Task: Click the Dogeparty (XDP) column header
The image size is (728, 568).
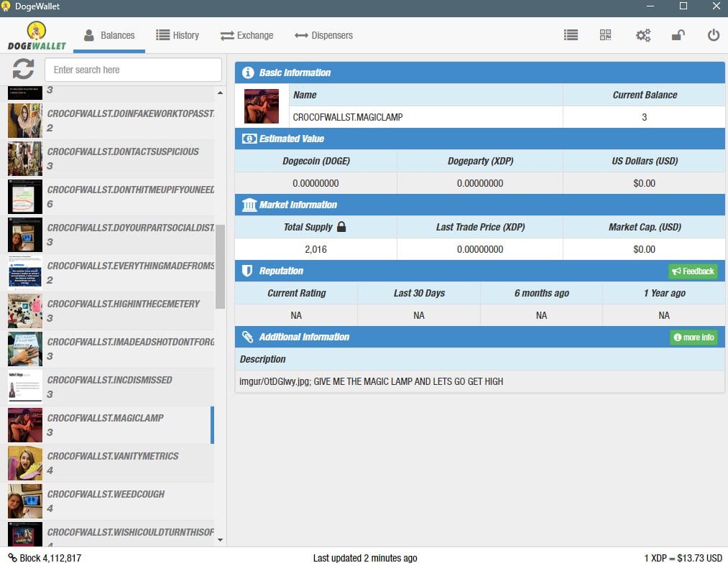Action: 480,161
